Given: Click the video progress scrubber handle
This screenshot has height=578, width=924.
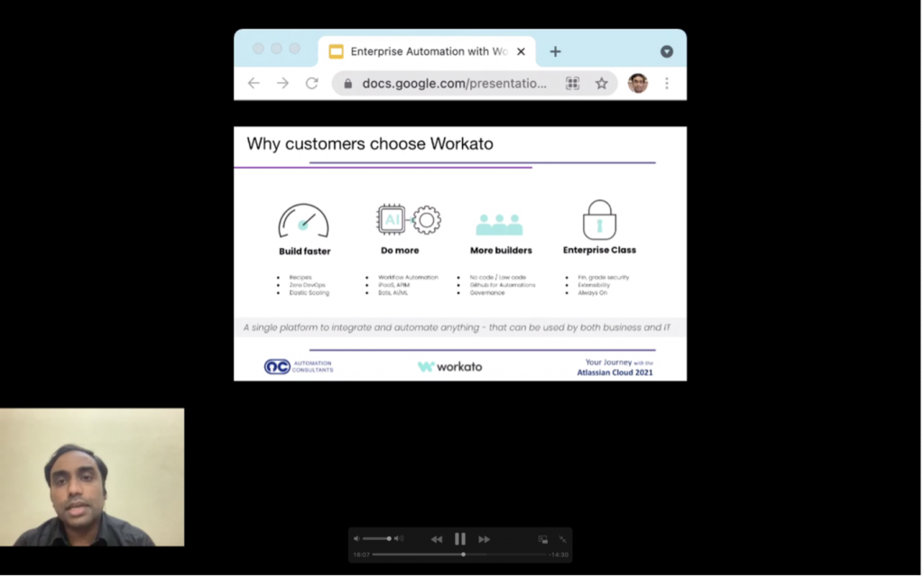Looking at the screenshot, I should tap(463, 555).
